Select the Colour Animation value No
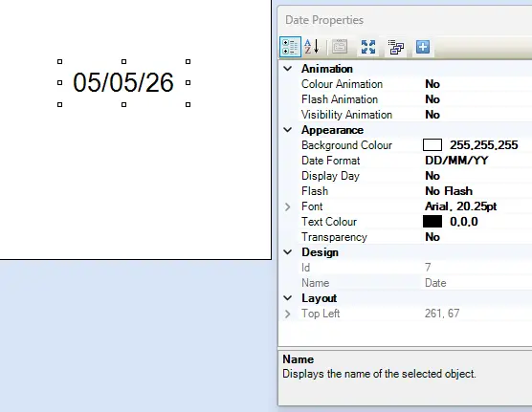 [x=432, y=84]
